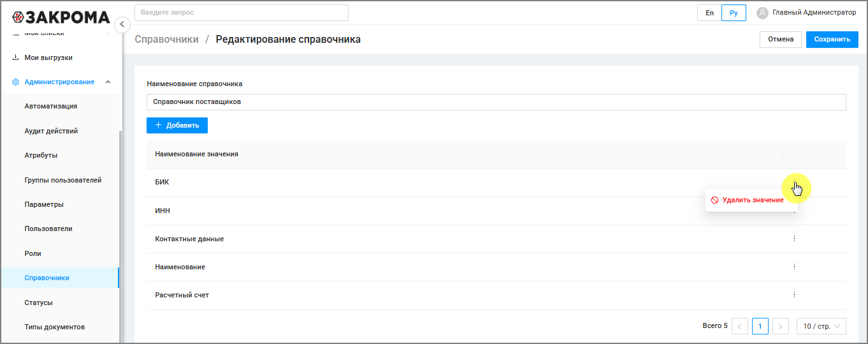The image size is (868, 344).
Task: Collapse the Администрирование section chevron
Action: [108, 82]
